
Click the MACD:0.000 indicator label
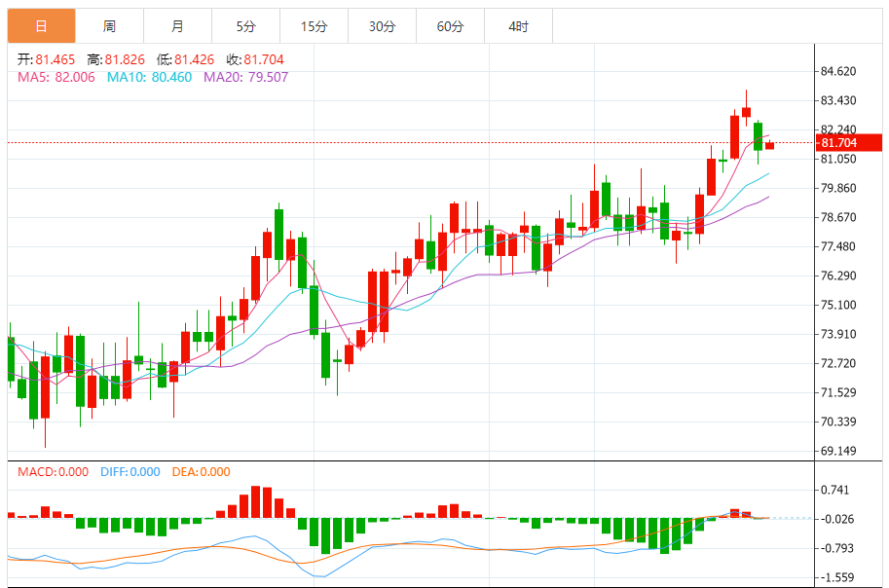53,472
